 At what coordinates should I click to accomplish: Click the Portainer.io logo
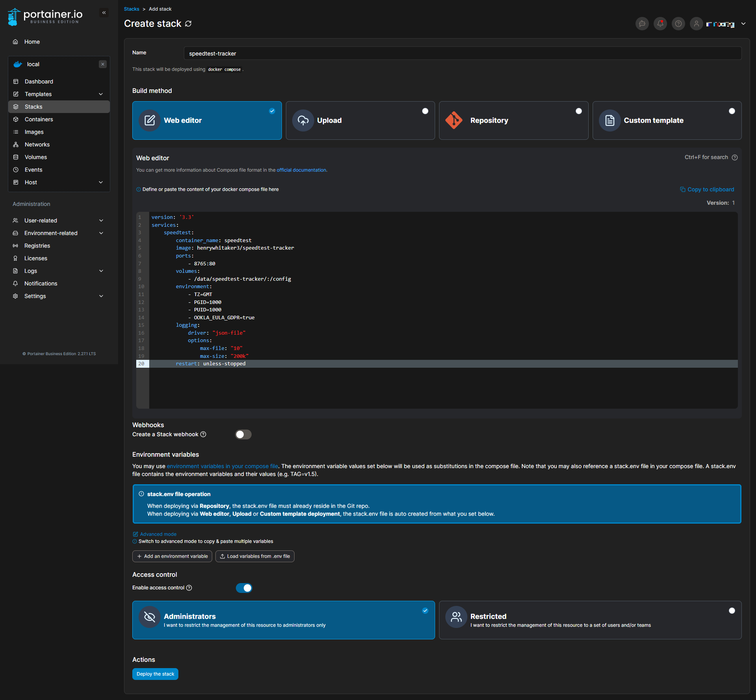click(x=45, y=17)
